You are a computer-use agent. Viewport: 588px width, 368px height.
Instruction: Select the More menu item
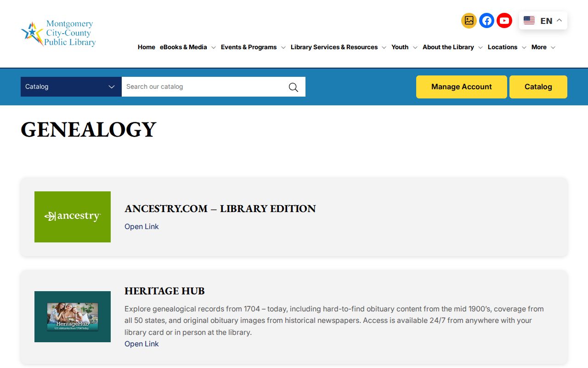click(539, 47)
